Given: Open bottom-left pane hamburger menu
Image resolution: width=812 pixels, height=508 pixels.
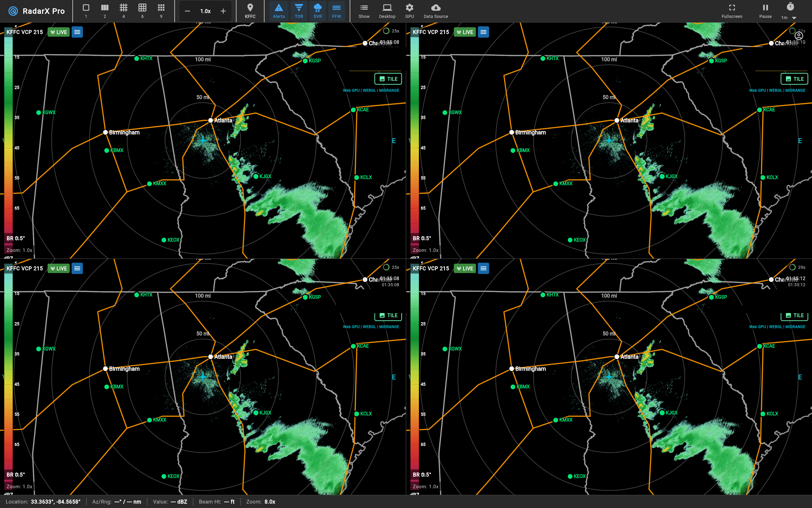Looking at the screenshot, I should (77, 268).
